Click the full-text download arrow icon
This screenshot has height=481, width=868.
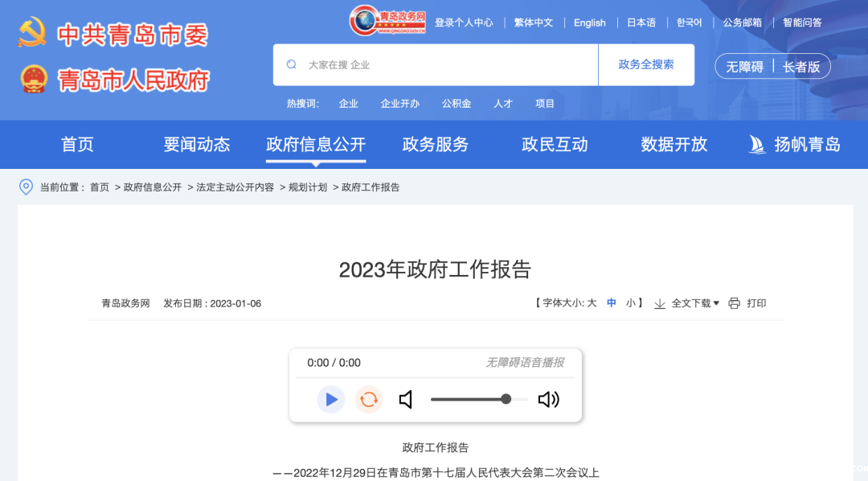[x=660, y=303]
